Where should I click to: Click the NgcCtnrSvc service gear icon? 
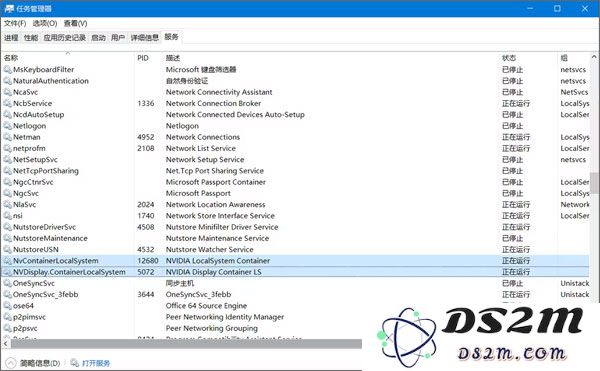(x=7, y=182)
